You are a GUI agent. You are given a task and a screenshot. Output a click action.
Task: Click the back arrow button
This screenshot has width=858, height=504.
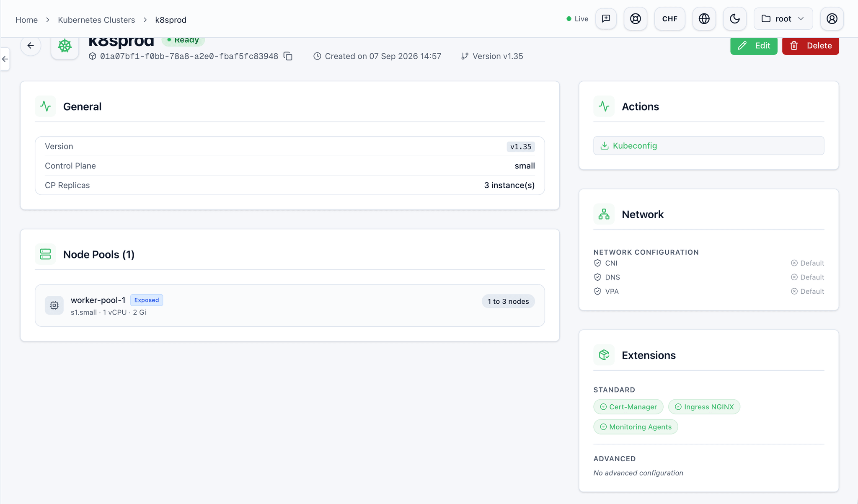click(x=31, y=46)
